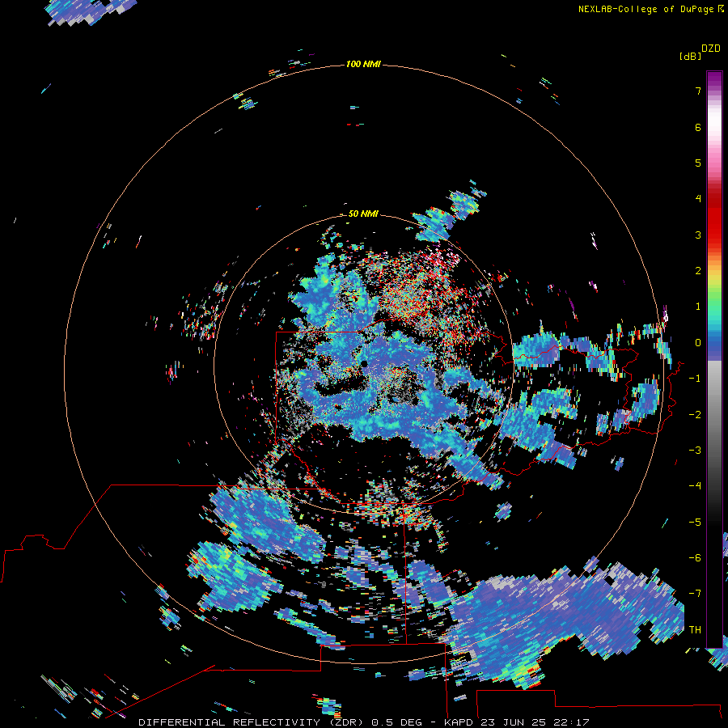Click the -7 value on the scale

695,594
